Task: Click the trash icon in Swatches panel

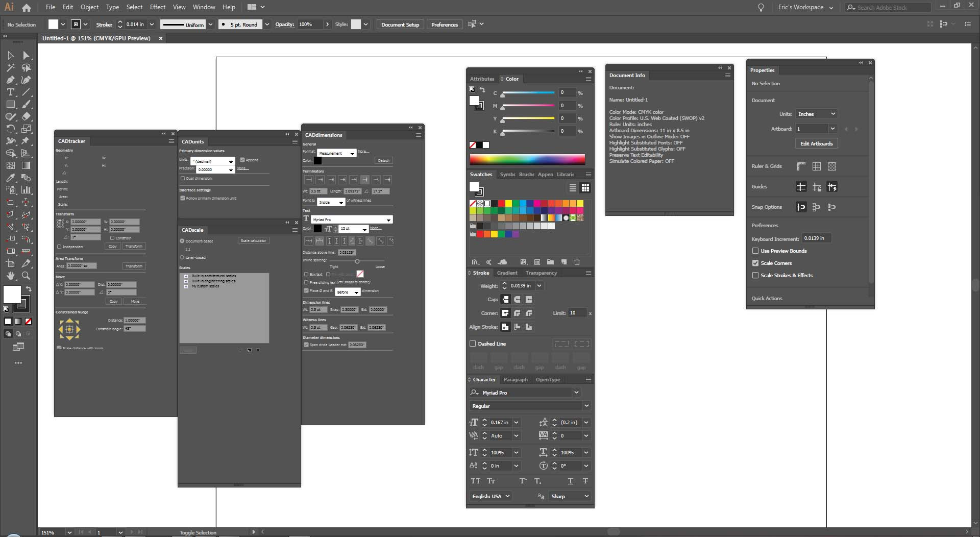Action: (577, 262)
